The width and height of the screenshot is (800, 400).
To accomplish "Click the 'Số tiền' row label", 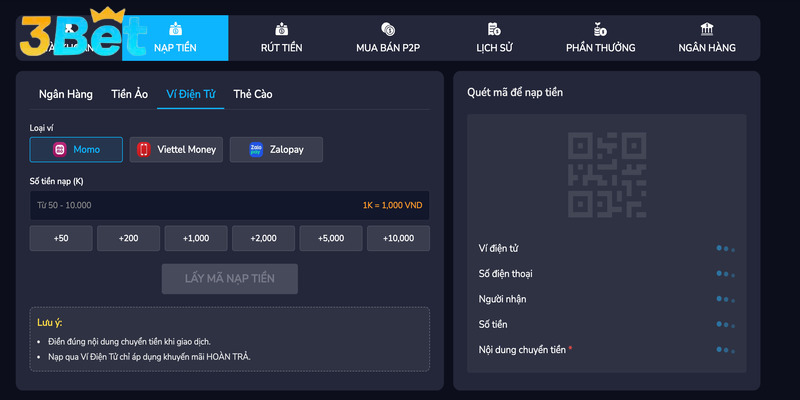I will [493, 324].
